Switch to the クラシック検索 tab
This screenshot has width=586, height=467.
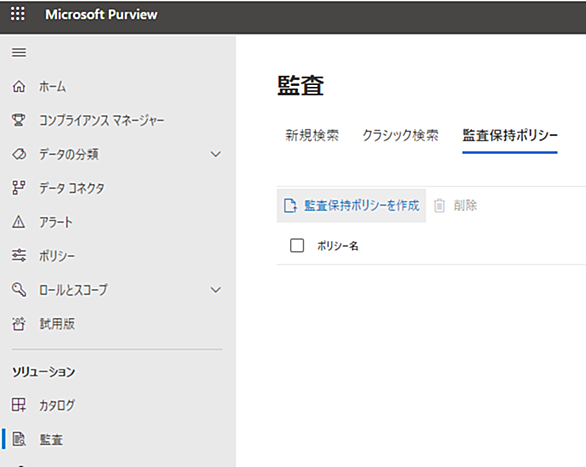pos(400,135)
